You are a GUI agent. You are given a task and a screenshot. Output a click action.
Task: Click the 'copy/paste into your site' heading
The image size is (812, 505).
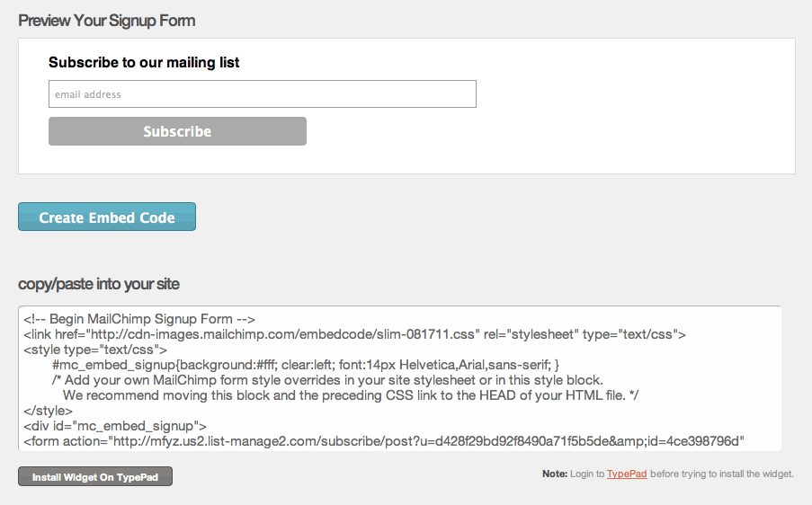(99, 284)
